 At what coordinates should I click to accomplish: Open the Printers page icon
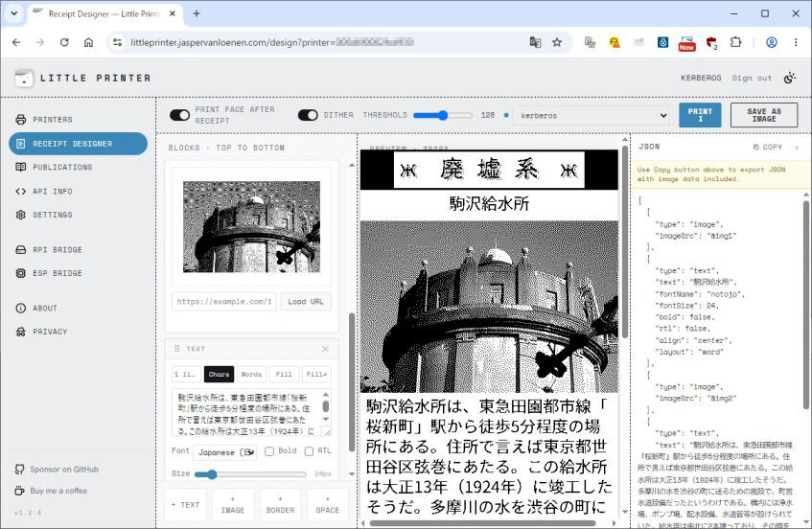point(21,120)
